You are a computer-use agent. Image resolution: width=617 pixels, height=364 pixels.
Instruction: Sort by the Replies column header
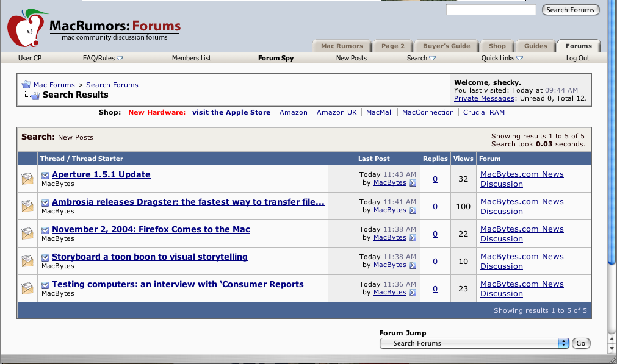[435, 159]
